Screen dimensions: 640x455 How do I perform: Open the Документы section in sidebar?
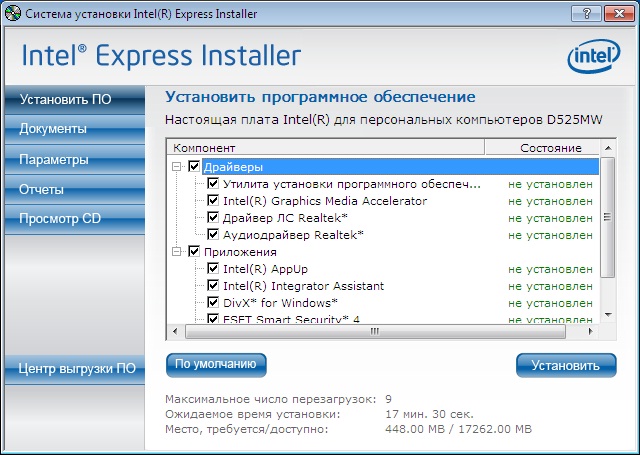(53, 129)
